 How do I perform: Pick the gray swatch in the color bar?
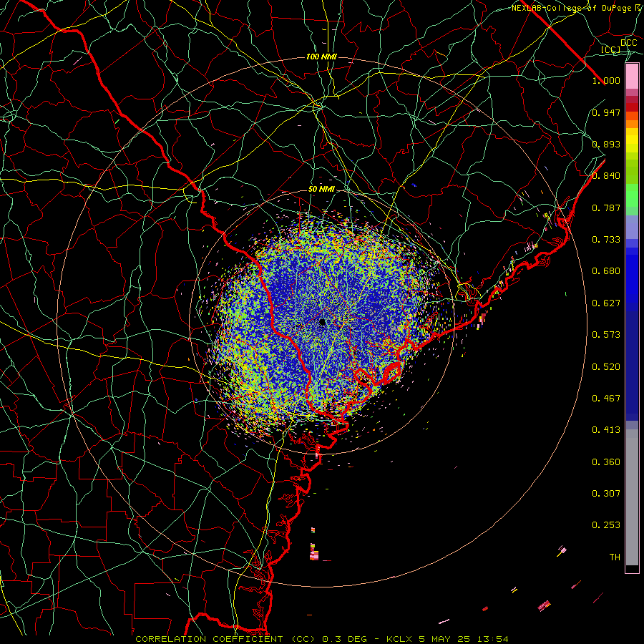(632, 497)
